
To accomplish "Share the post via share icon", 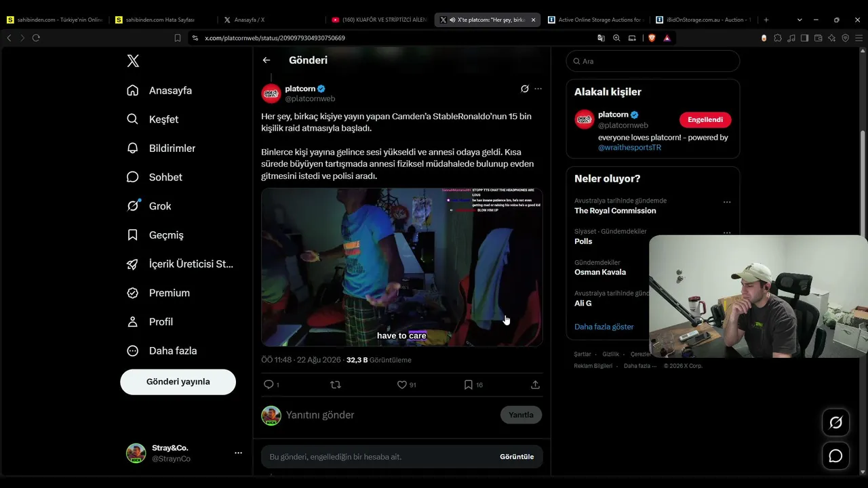I will coord(535,384).
